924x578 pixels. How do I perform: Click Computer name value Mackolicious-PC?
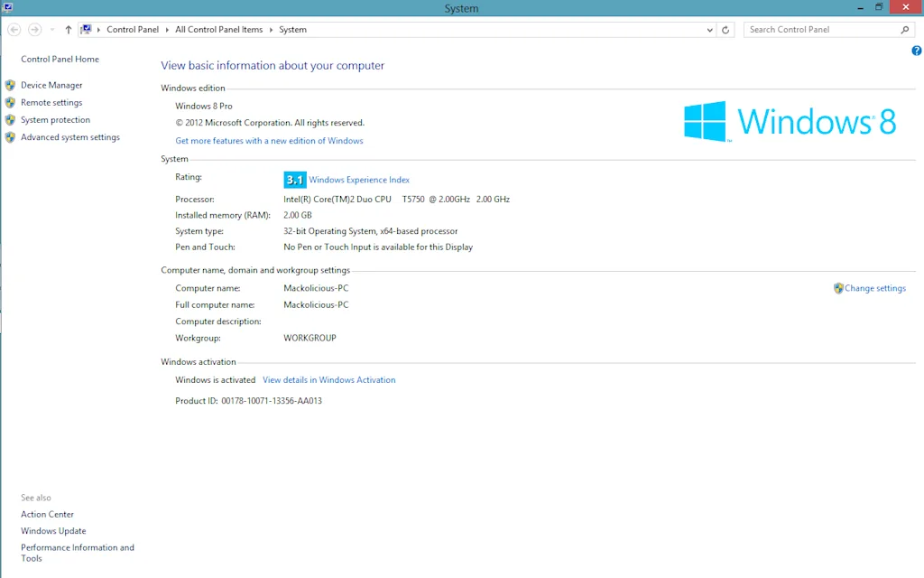pos(316,288)
